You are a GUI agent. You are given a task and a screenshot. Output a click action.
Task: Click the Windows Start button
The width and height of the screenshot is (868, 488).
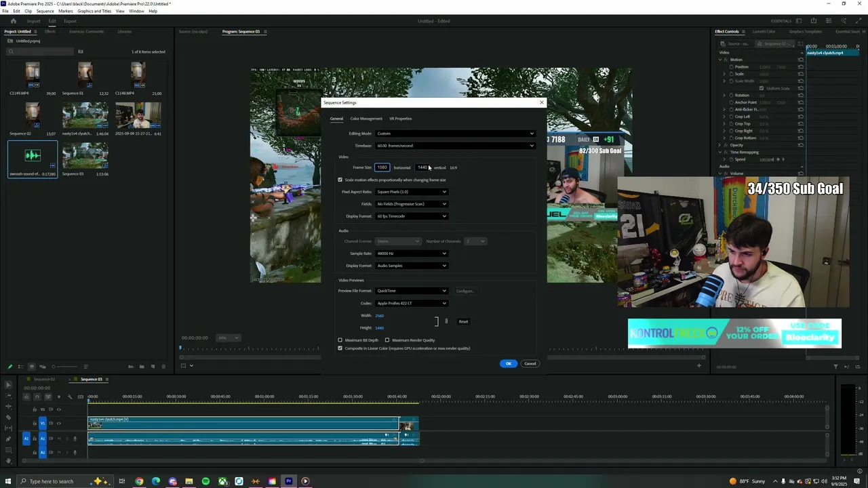tap(8, 481)
